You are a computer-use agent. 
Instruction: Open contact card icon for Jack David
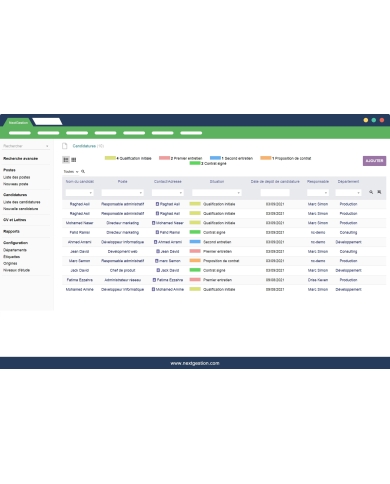158,270
